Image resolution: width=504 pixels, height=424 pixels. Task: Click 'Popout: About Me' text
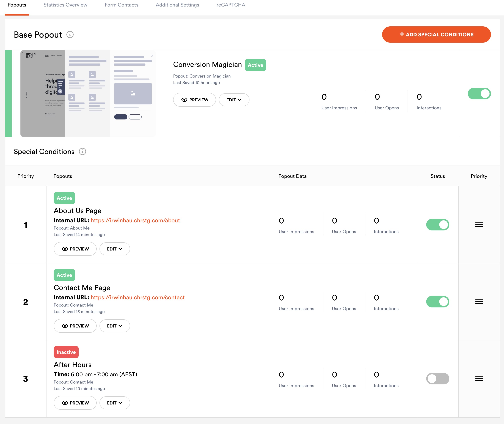click(x=71, y=228)
